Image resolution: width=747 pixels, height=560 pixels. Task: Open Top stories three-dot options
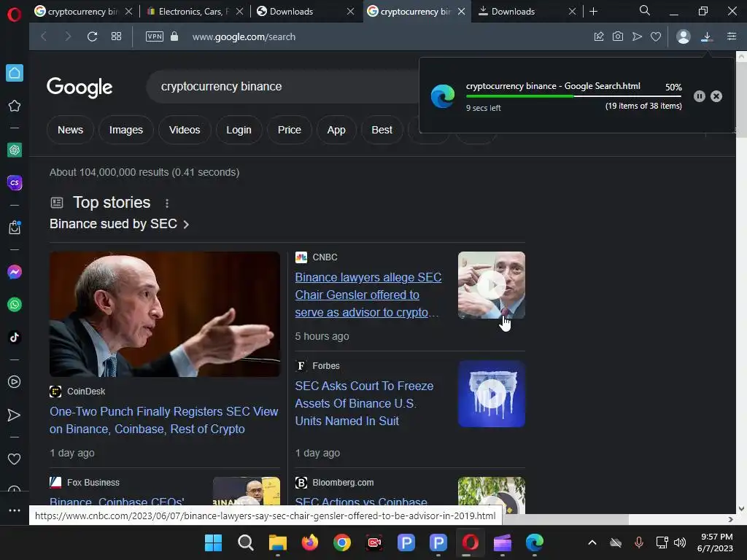coord(167,203)
